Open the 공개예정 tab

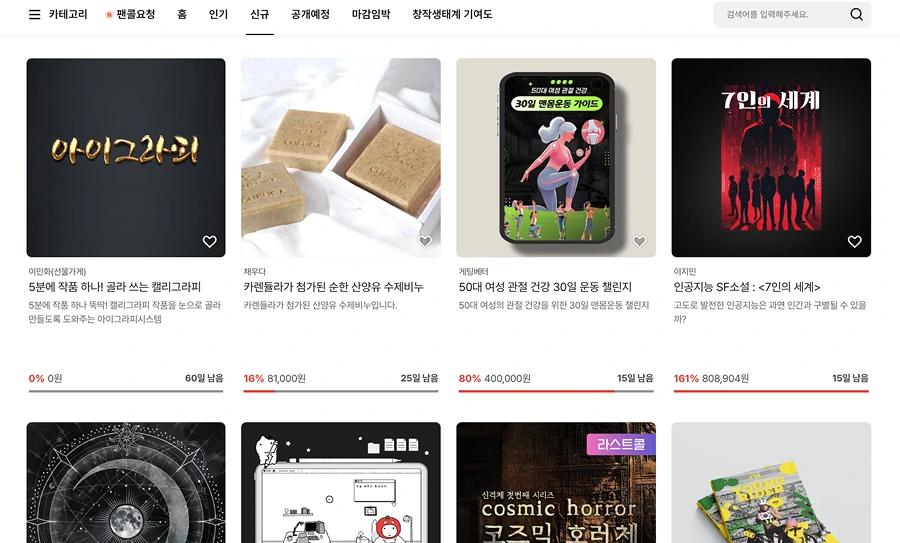click(x=311, y=14)
